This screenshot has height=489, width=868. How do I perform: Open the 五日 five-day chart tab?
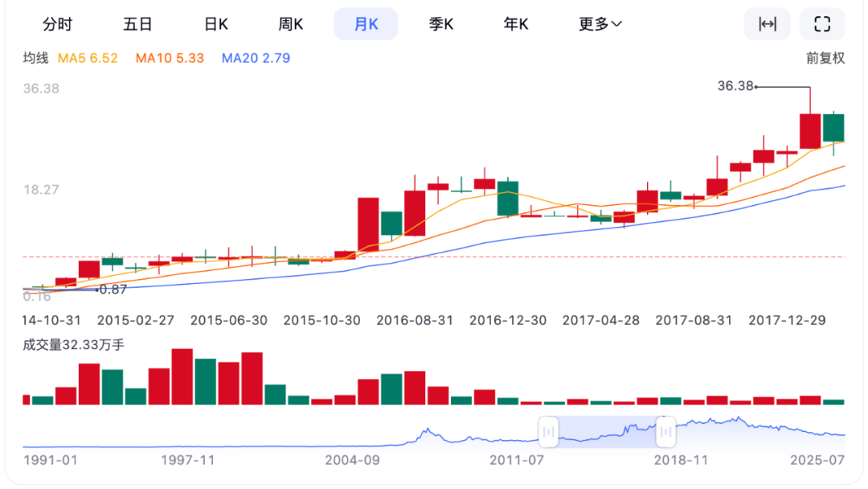click(x=137, y=24)
